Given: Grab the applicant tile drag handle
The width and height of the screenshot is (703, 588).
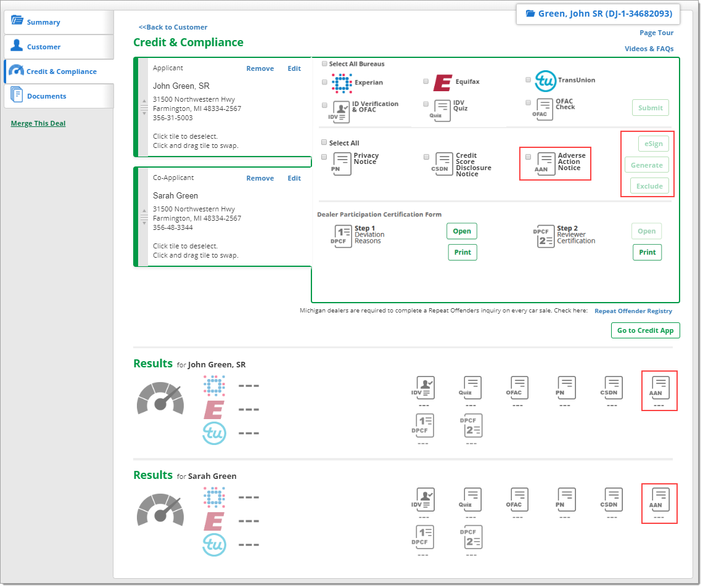Looking at the screenshot, I should click(x=144, y=108).
